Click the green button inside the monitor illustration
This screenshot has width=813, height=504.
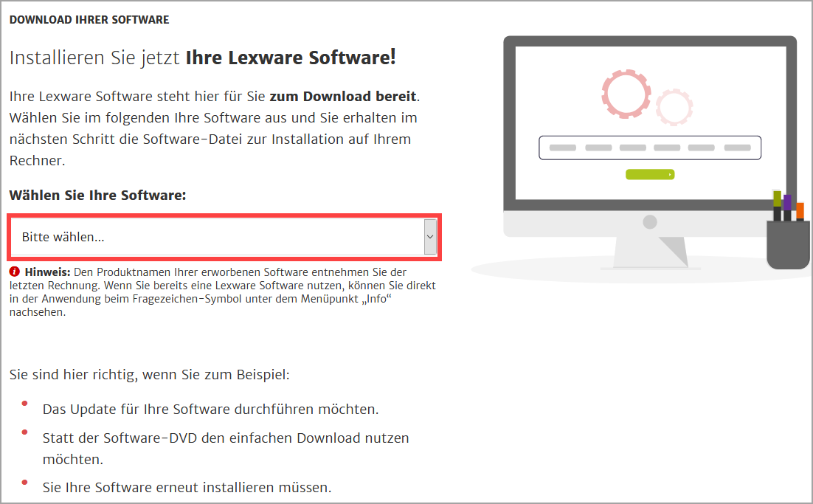pos(650,175)
